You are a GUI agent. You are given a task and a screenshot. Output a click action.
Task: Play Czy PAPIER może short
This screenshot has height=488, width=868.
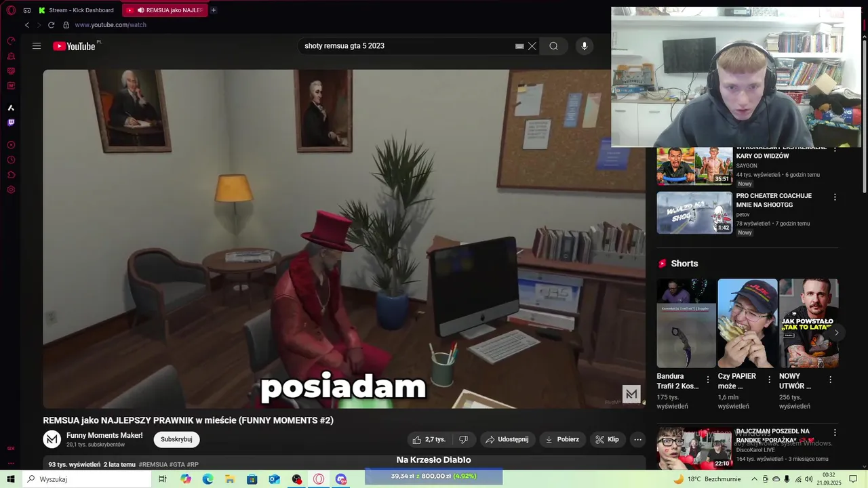(x=747, y=323)
